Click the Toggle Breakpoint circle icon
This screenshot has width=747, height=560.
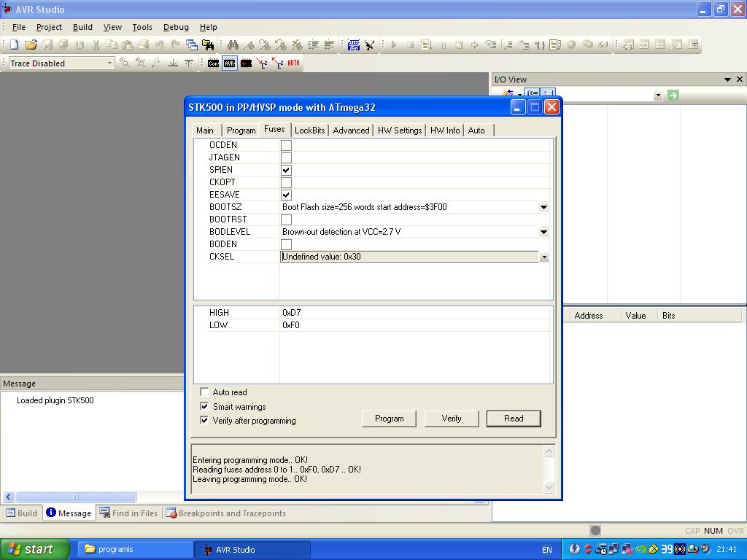(571, 44)
